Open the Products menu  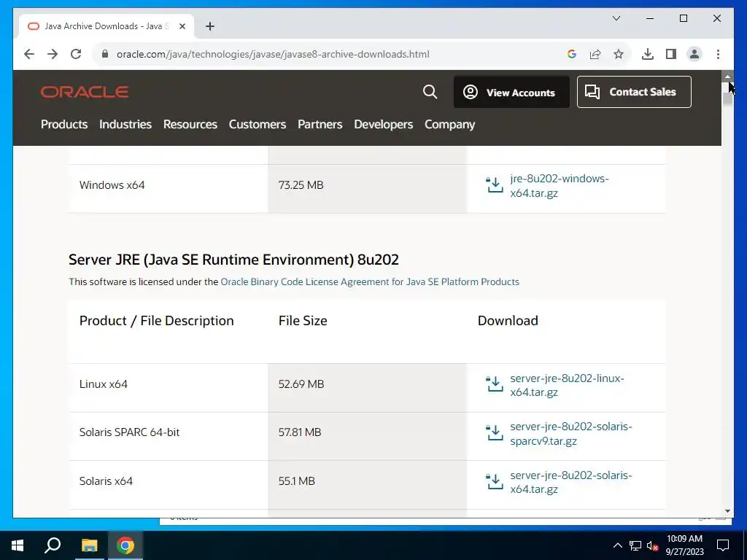coord(64,124)
